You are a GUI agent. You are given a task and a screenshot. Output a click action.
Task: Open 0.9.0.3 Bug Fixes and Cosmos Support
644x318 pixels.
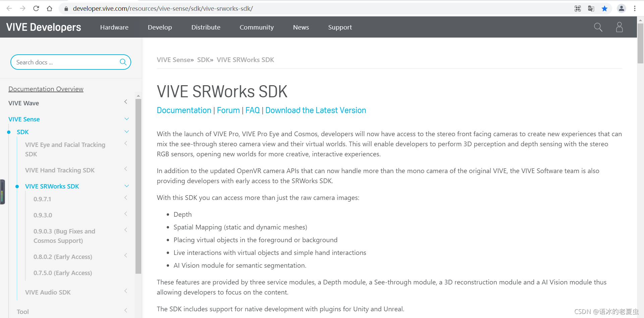coord(64,236)
